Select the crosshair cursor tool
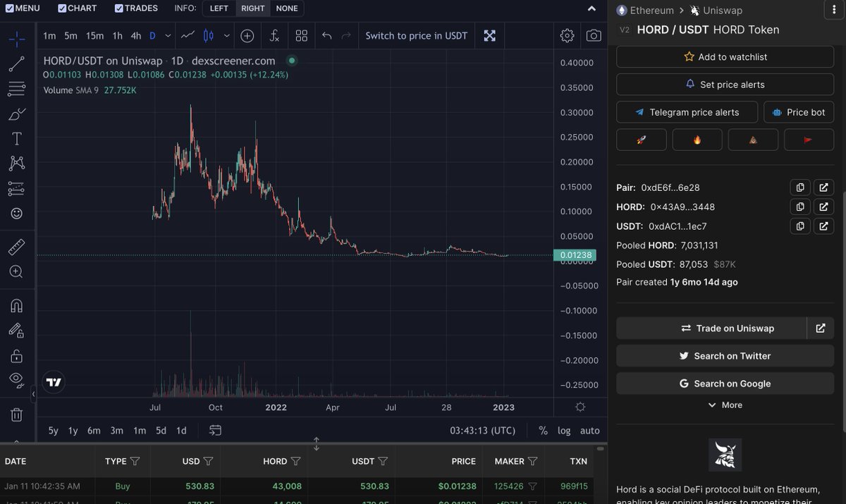The image size is (846, 504). [17, 39]
